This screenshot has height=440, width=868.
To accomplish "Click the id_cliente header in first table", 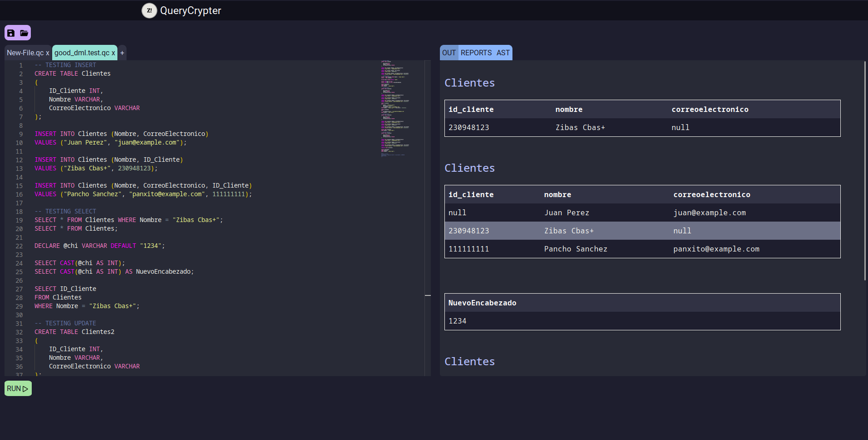I will (x=471, y=109).
